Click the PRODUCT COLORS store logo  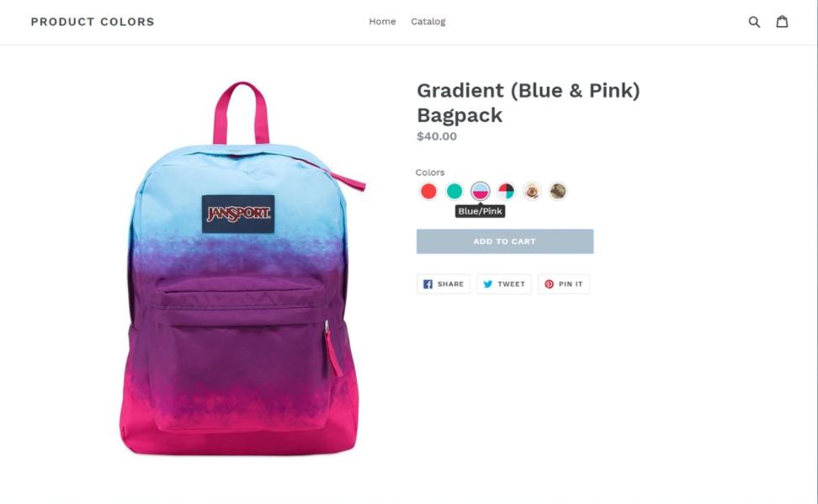point(93,22)
